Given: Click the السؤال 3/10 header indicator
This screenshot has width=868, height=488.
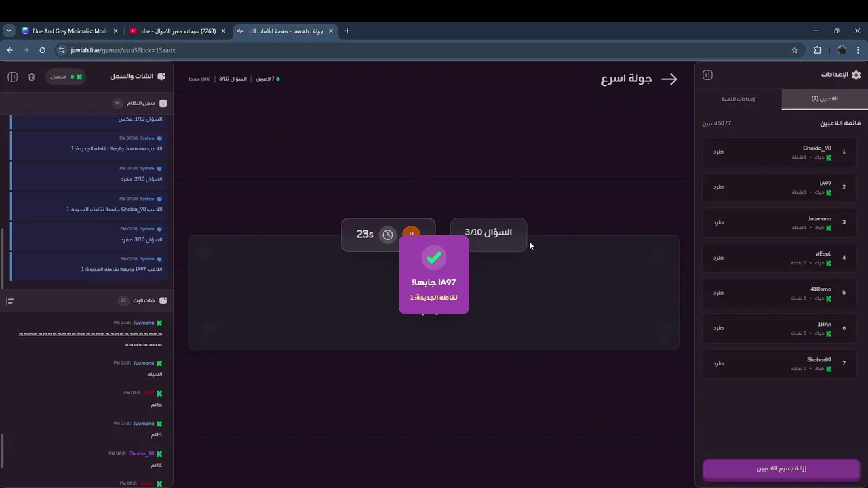Looking at the screenshot, I should pyautogui.click(x=233, y=79).
